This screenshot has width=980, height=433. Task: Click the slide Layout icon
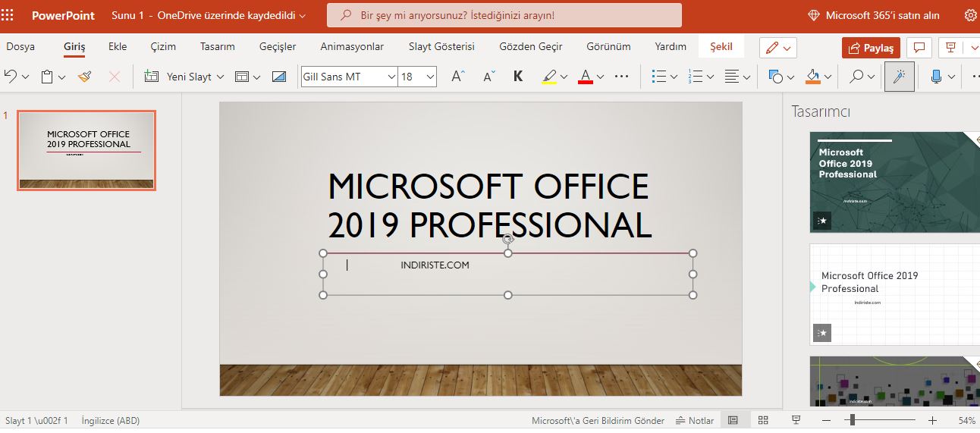[x=242, y=77]
